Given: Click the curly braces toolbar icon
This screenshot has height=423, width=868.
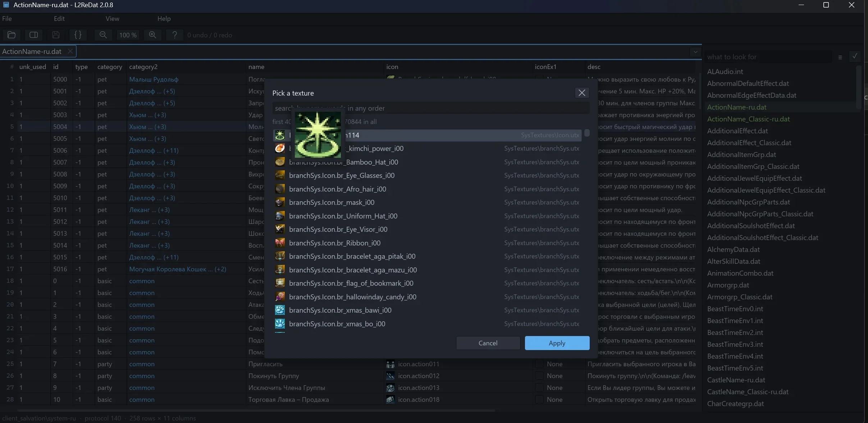Looking at the screenshot, I should pyautogui.click(x=78, y=35).
